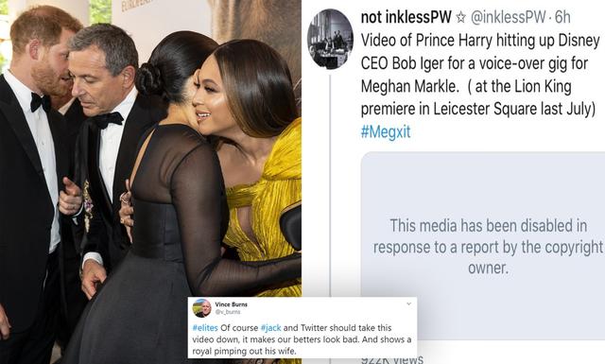Open the Lion King premiere photo
605x364 pixels.
tap(150, 182)
